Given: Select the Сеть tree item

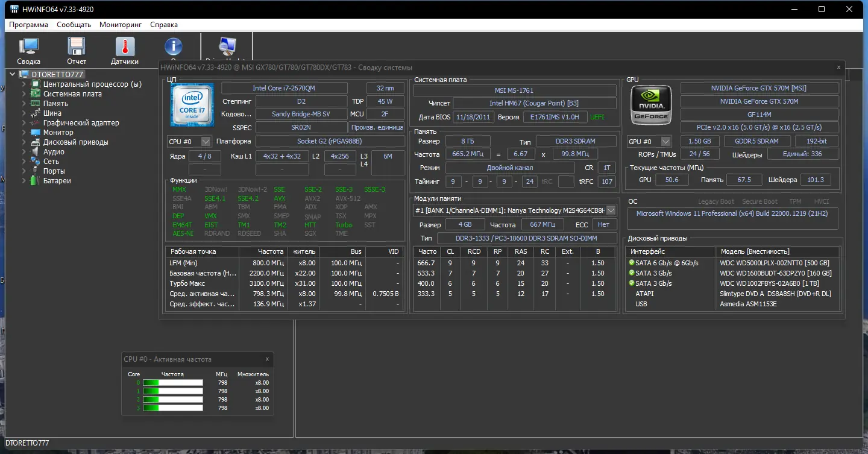Looking at the screenshot, I should click(51, 162).
